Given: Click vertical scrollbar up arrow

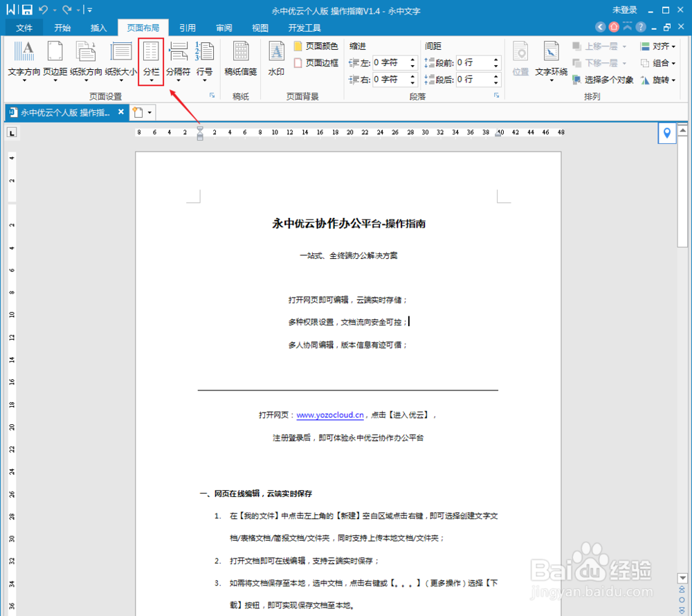Looking at the screenshot, I should pos(682,130).
